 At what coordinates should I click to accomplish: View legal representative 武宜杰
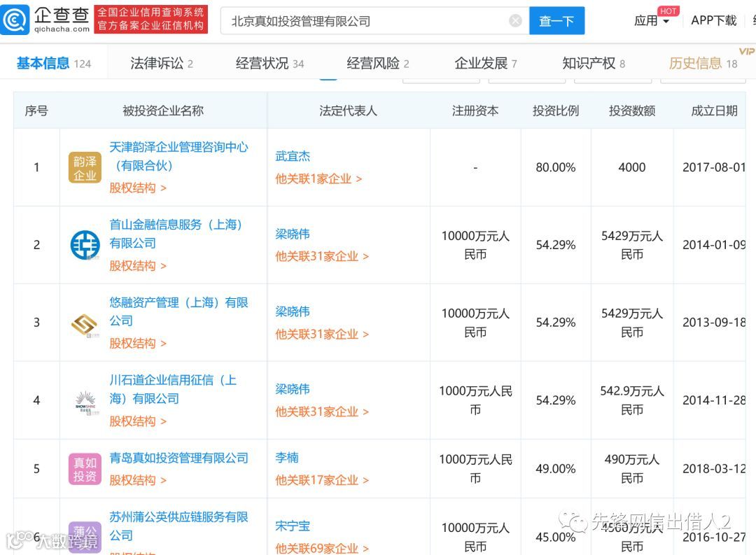293,156
